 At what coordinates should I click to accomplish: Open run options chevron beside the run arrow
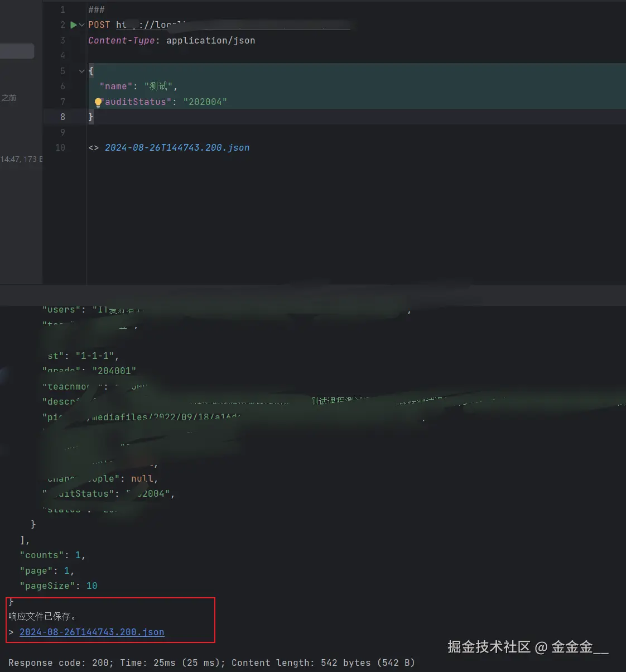coord(82,25)
